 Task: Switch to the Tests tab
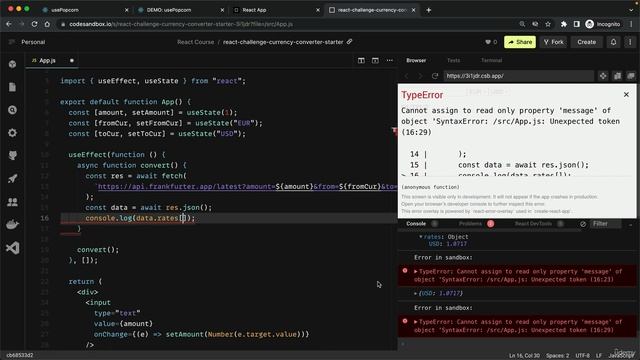click(453, 60)
